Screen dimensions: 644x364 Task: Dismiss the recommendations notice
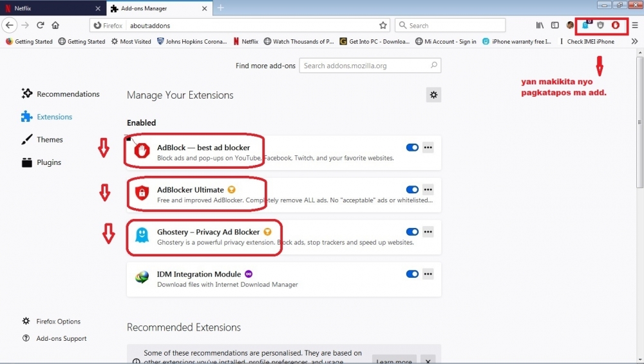point(428,361)
